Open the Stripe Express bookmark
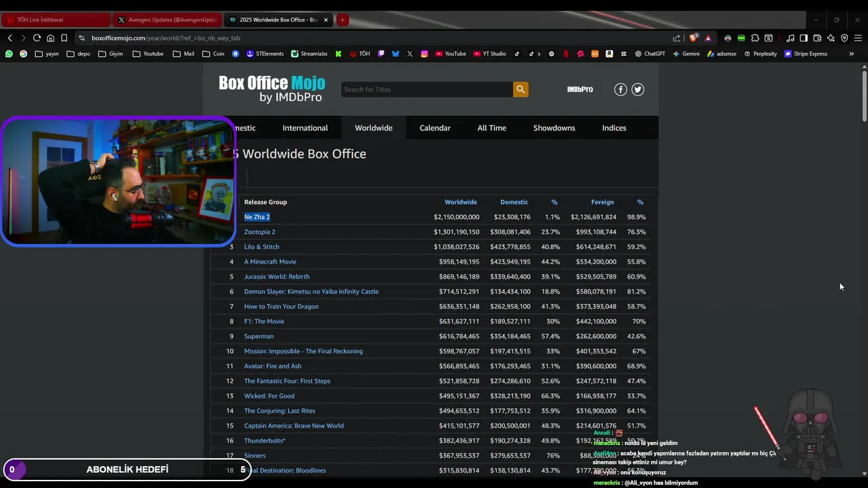Image resolution: width=868 pixels, height=488 pixels. pos(806,54)
